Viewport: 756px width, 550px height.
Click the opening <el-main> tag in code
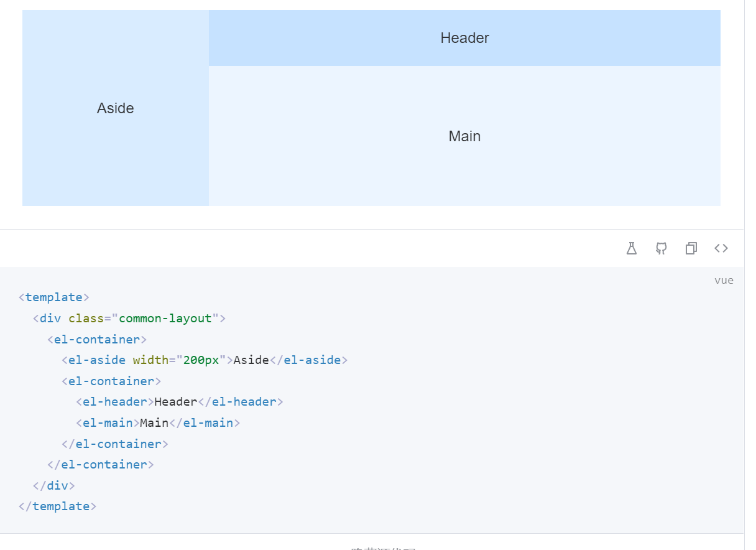[x=108, y=423]
